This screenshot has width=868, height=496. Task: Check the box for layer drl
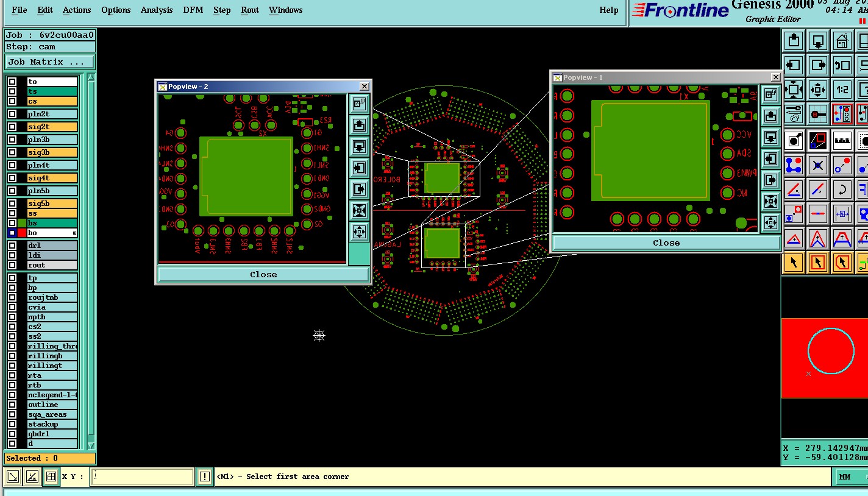click(12, 246)
